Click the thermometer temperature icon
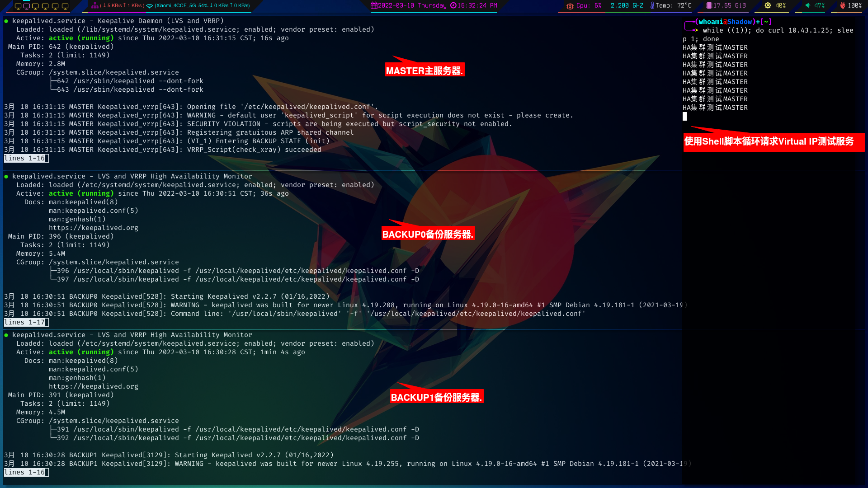 point(652,5)
